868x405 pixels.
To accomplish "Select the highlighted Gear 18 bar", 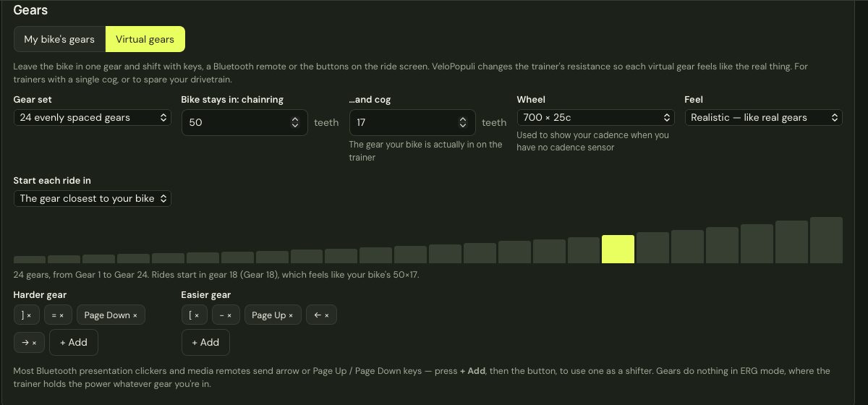I will 618,250.
